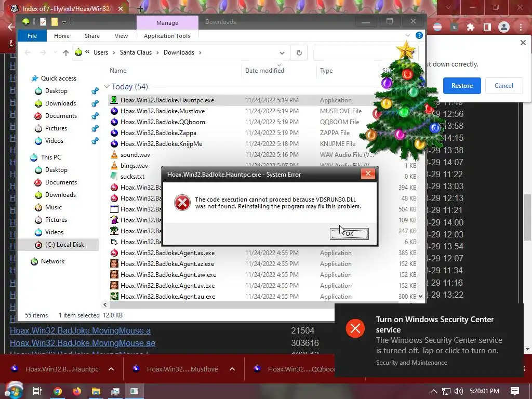Select the Hoax.Win32.BadJoke.Zappa file
Screen dimensions: 532x399
[158, 132]
